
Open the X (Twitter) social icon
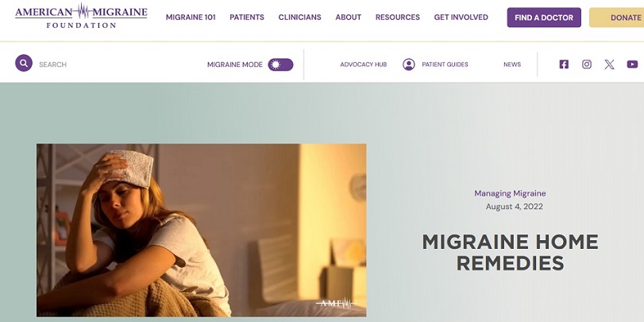pos(610,64)
